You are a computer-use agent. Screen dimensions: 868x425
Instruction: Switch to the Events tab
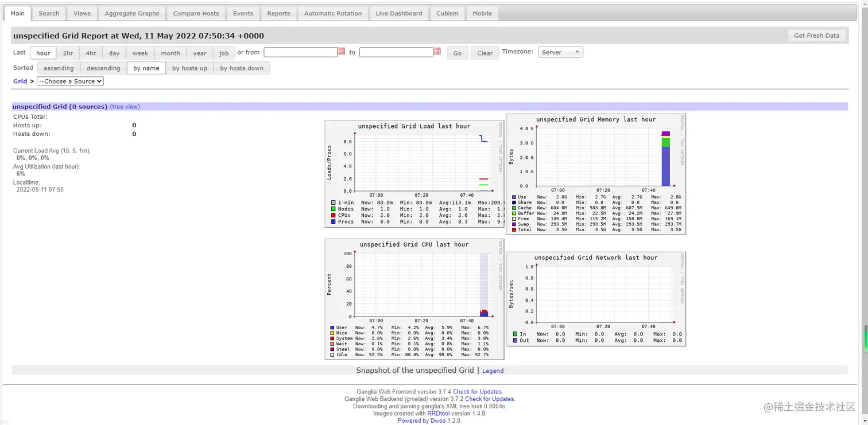coord(243,13)
